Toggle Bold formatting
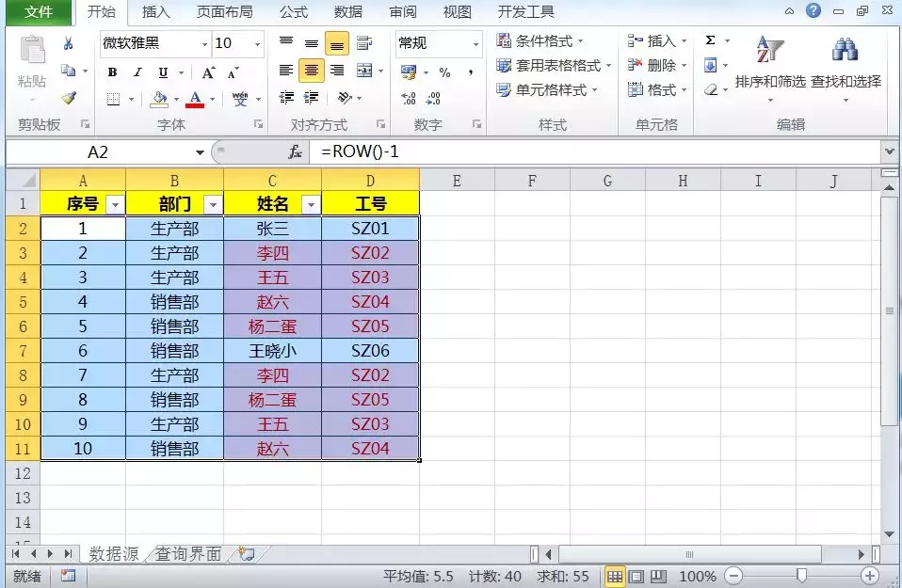The height and width of the screenshot is (588, 902). [x=113, y=72]
